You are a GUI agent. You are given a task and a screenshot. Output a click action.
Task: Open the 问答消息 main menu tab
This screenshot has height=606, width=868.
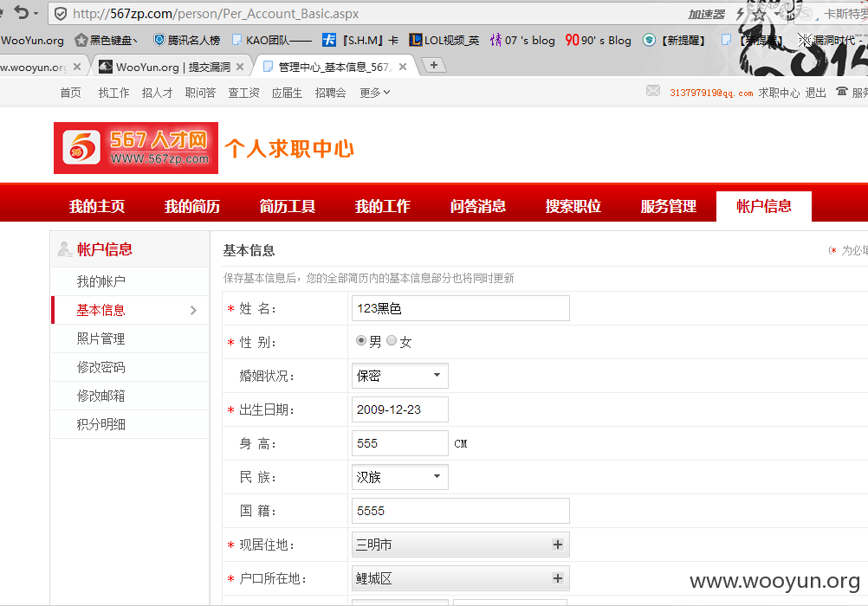click(x=477, y=206)
